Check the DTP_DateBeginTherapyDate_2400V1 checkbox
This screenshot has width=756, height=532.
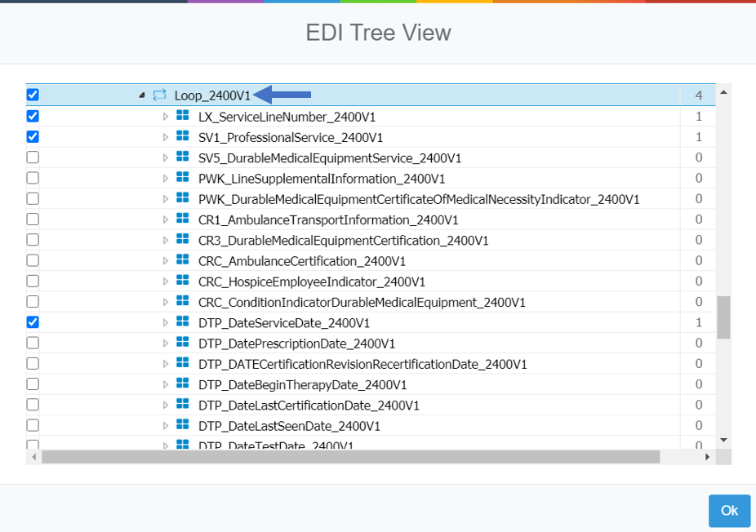point(33,384)
